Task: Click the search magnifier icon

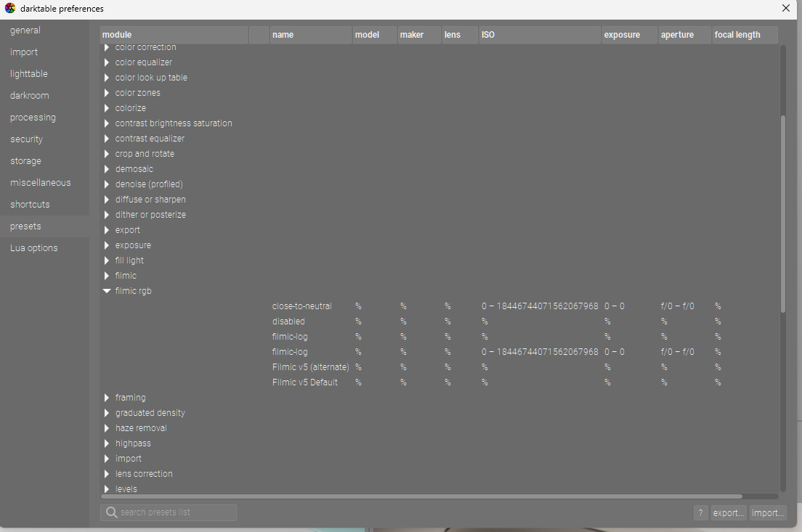Action: 111,512
